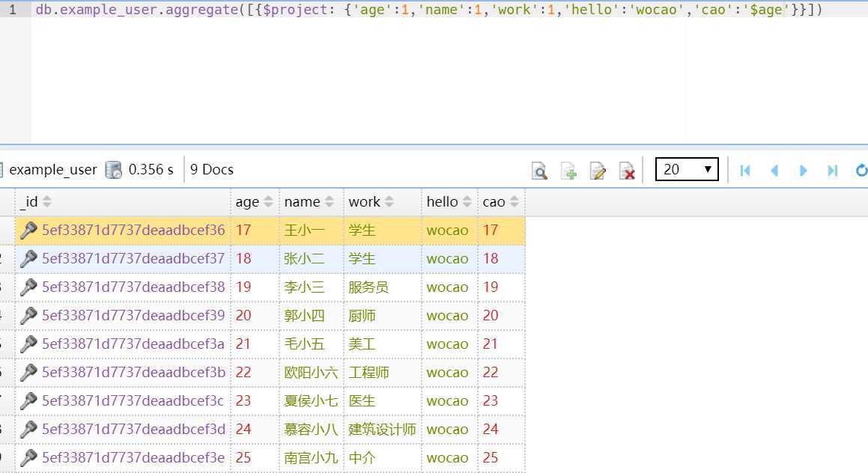Screen dimensions: 868x473
Task: Sort by the _id column header
Action: point(122,202)
